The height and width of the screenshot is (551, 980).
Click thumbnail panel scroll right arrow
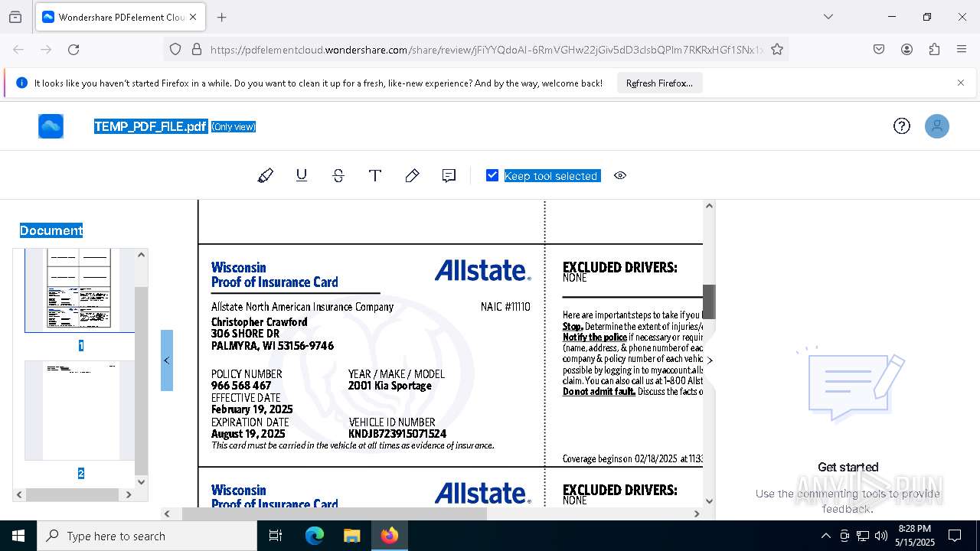129,494
